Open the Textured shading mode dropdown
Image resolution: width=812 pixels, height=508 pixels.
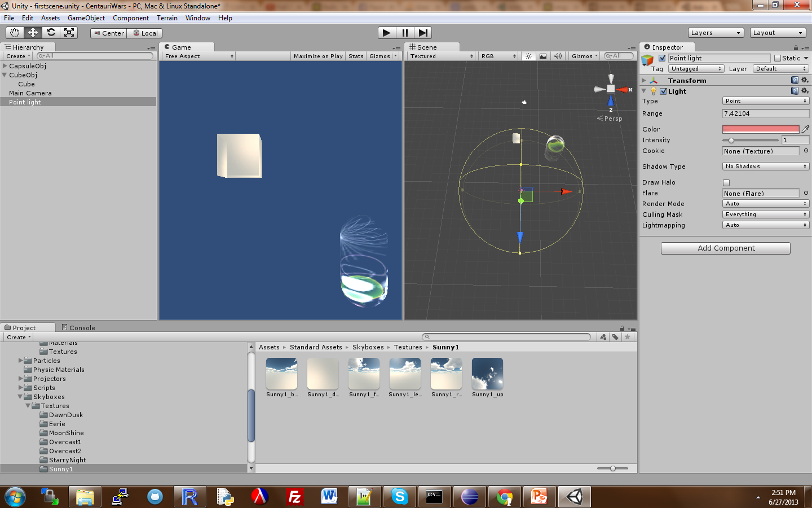[440, 56]
